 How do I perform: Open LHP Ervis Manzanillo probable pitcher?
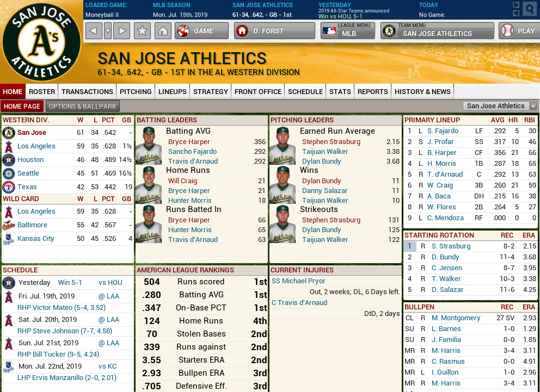coord(67,377)
